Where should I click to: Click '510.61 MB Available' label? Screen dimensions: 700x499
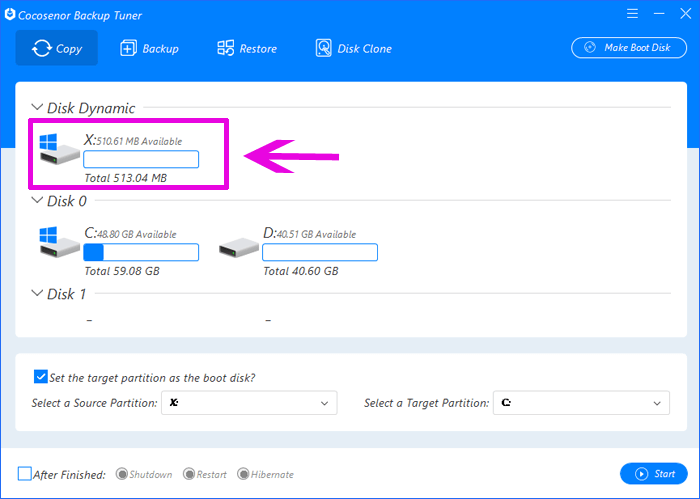pyautogui.click(x=140, y=141)
